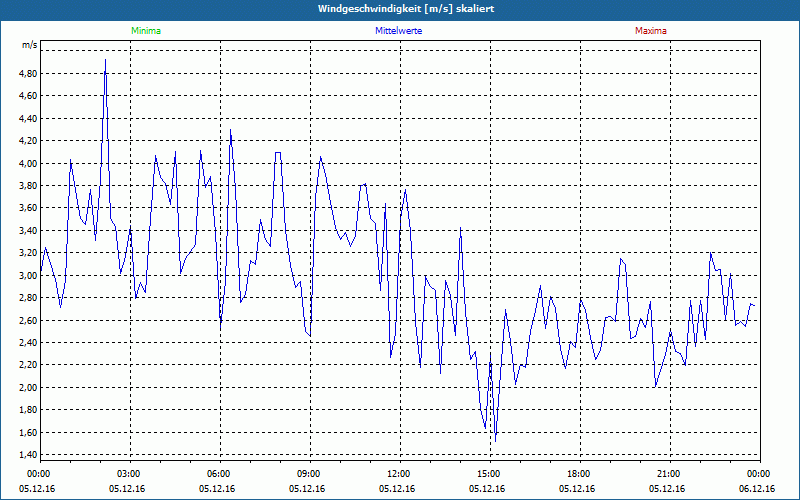Click the 00:00 label above 05.12.16
Viewport: 800px width, 500px height.
coord(40,474)
